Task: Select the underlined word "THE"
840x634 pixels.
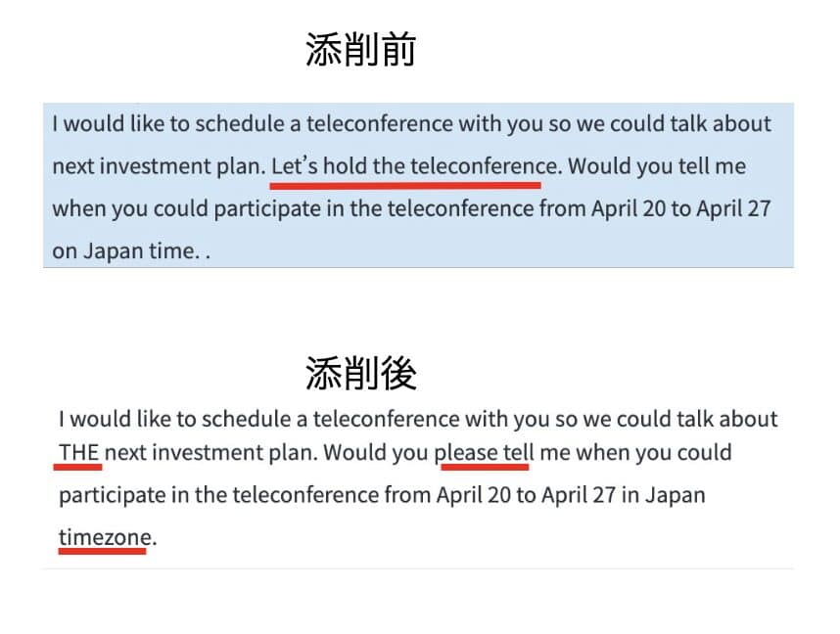Action: coord(78,453)
